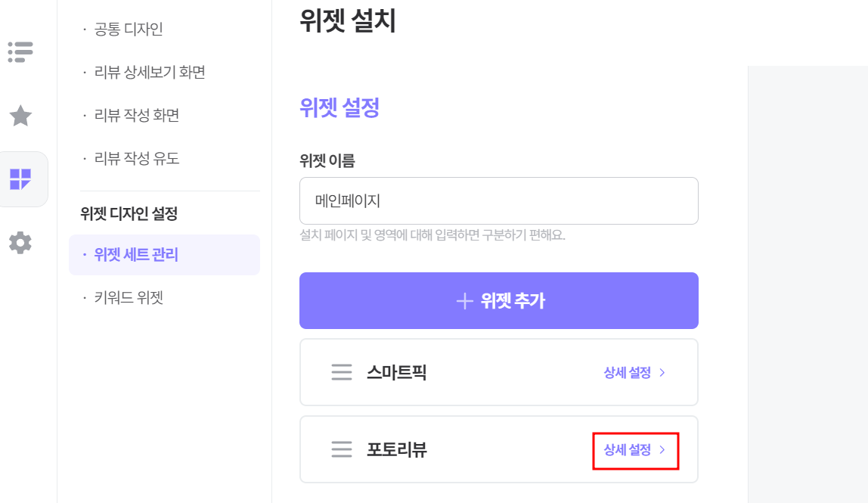Grab the drag handle icon for 포토리뷰

point(342,449)
